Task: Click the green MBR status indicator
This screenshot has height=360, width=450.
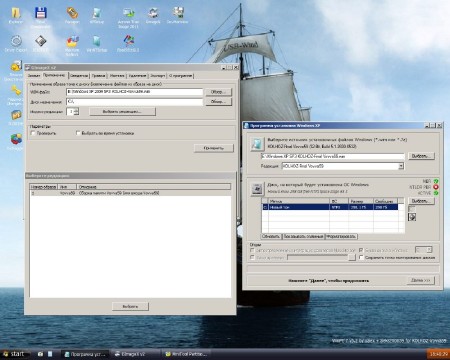Action: pos(436,181)
